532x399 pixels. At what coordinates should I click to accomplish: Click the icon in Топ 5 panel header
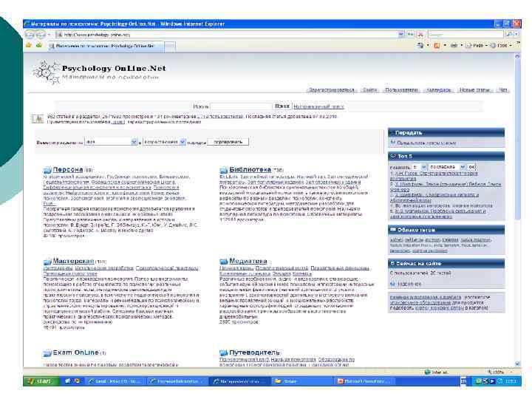394,157
